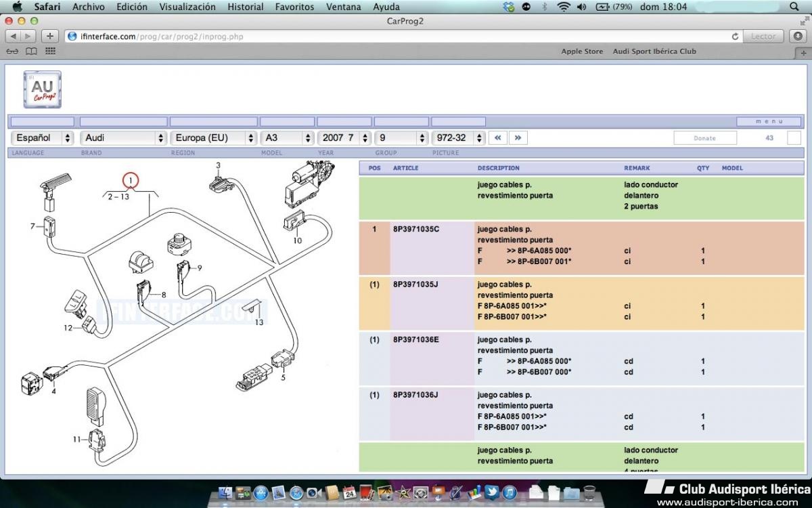Open Top Sites grid icon
The height and width of the screenshot is (508, 812).
50,51
